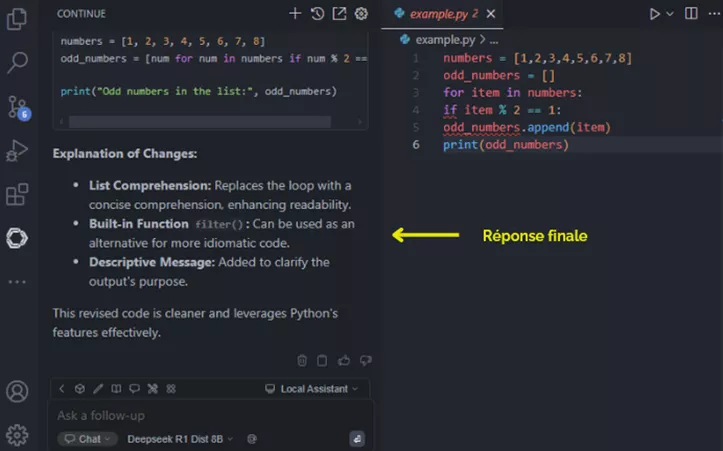Open the Search view in activity bar
This screenshot has height=451, width=723.
pos(17,63)
